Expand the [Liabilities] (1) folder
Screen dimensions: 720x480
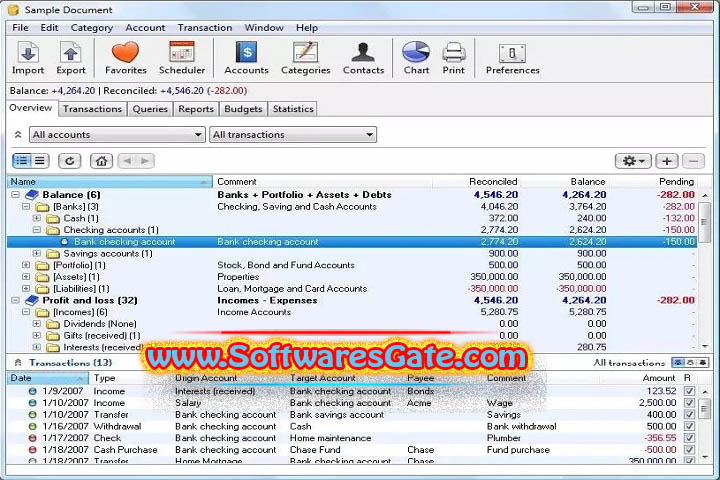pos(26,288)
